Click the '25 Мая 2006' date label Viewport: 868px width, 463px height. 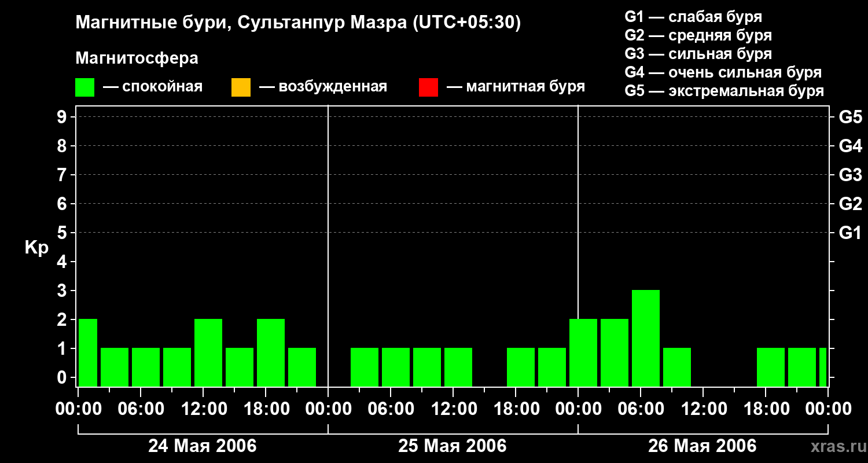[x=453, y=446]
